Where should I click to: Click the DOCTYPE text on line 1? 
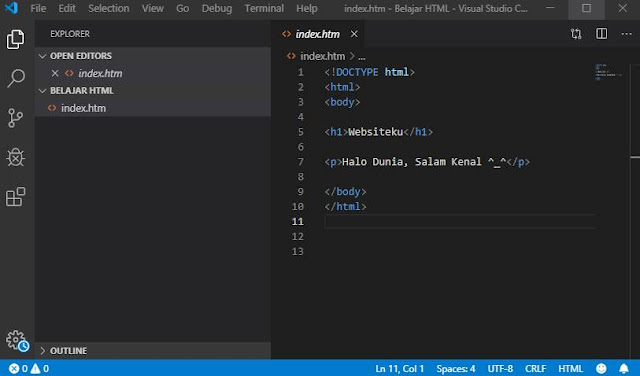357,72
